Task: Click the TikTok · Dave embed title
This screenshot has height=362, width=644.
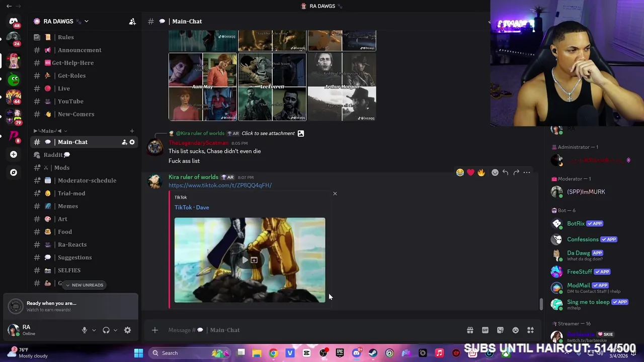Action: click(192, 207)
